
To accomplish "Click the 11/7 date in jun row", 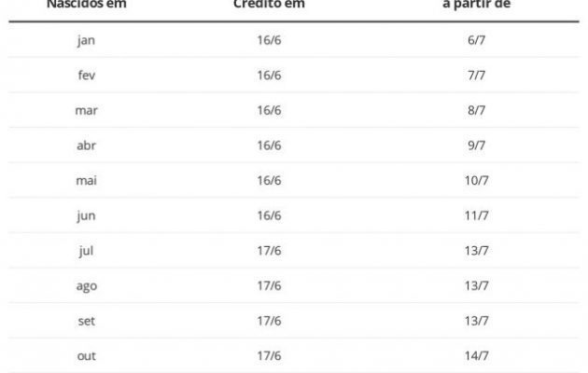I will [476, 215].
